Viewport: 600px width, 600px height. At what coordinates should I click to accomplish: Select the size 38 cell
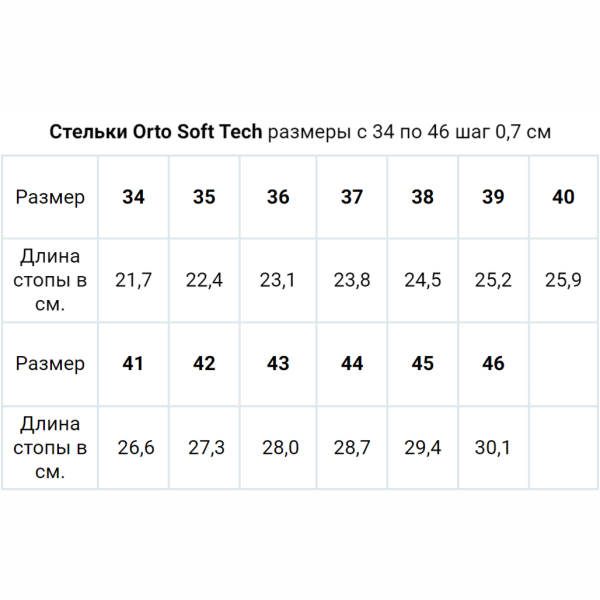click(x=423, y=197)
